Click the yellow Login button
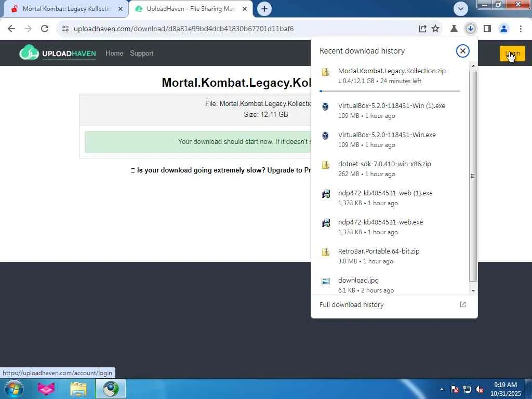532x399 pixels. tap(512, 54)
